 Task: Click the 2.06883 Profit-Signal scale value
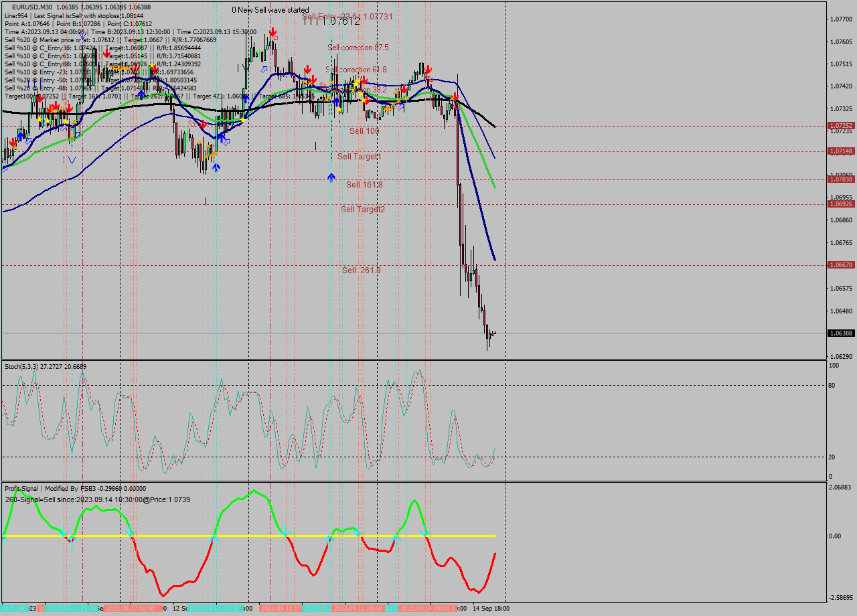coord(841,487)
